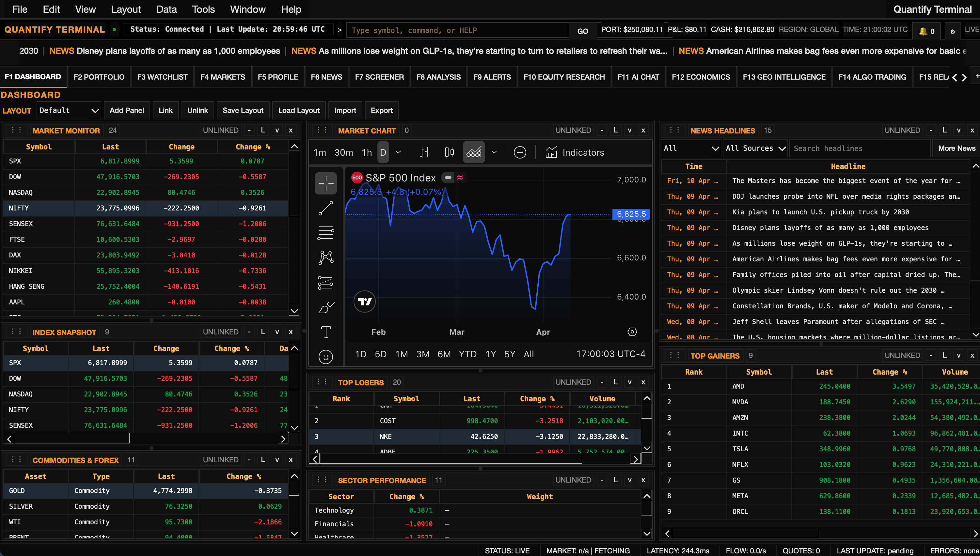Toggle UNLINKED state on News Headlines
The height and width of the screenshot is (556, 980).
(902, 130)
